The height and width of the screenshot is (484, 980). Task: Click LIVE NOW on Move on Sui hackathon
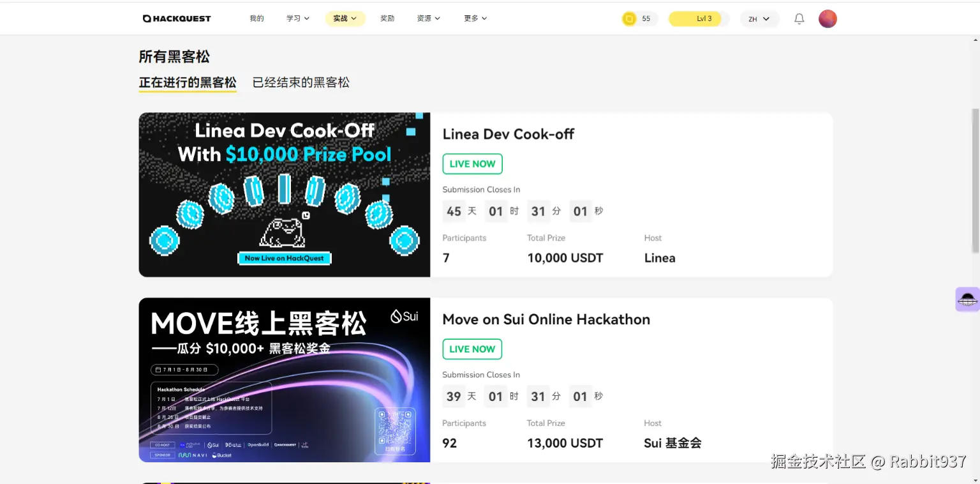(x=472, y=349)
